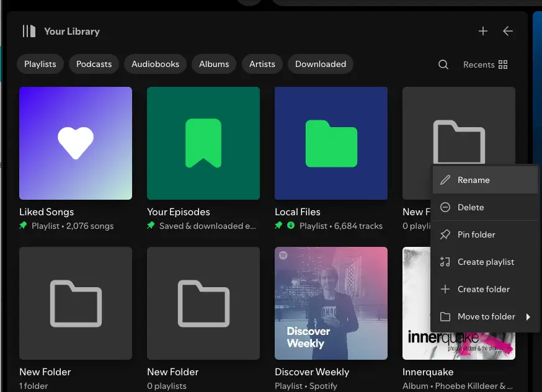This screenshot has width=542, height=392.
Task: Click the plus icon to create new item
Action: tap(483, 31)
